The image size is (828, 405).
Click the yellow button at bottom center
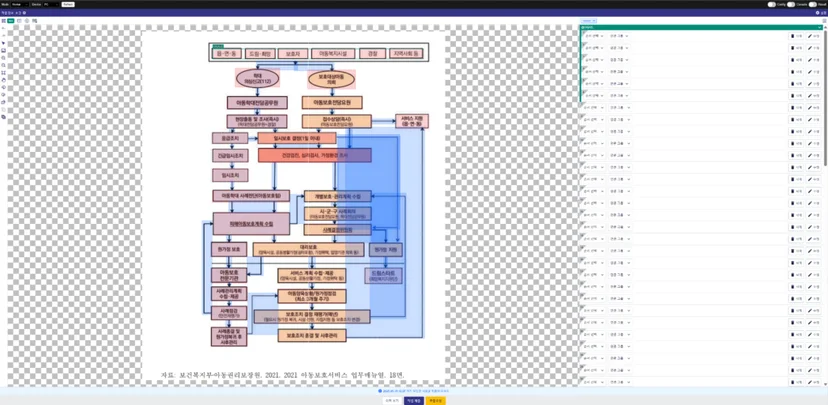tap(436, 401)
